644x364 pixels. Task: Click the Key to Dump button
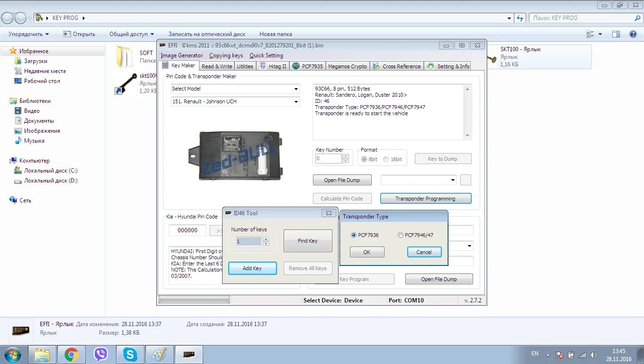coord(443,159)
